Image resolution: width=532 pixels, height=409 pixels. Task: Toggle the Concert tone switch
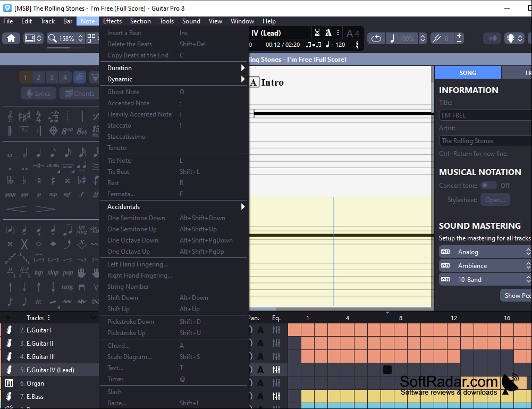click(488, 185)
